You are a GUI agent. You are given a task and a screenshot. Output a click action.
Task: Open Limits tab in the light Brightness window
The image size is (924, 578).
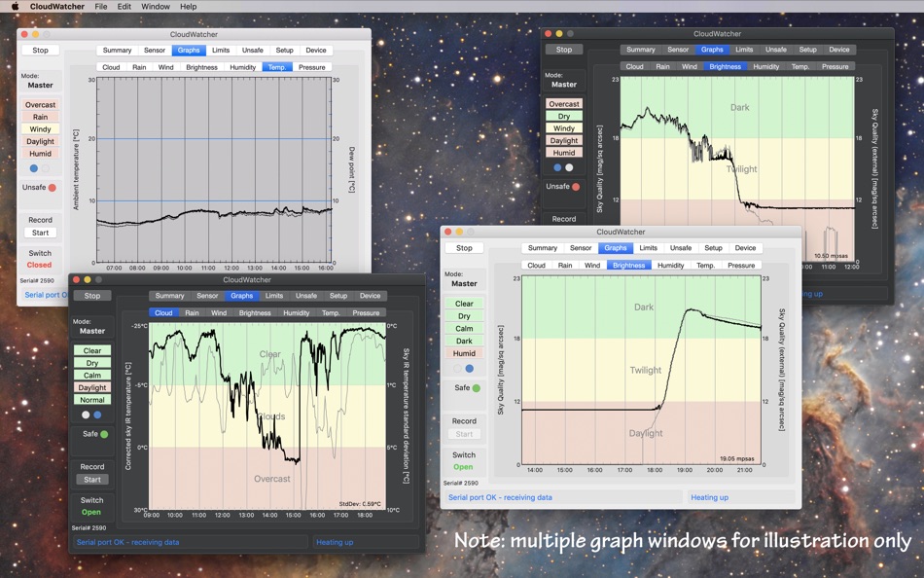coord(648,248)
